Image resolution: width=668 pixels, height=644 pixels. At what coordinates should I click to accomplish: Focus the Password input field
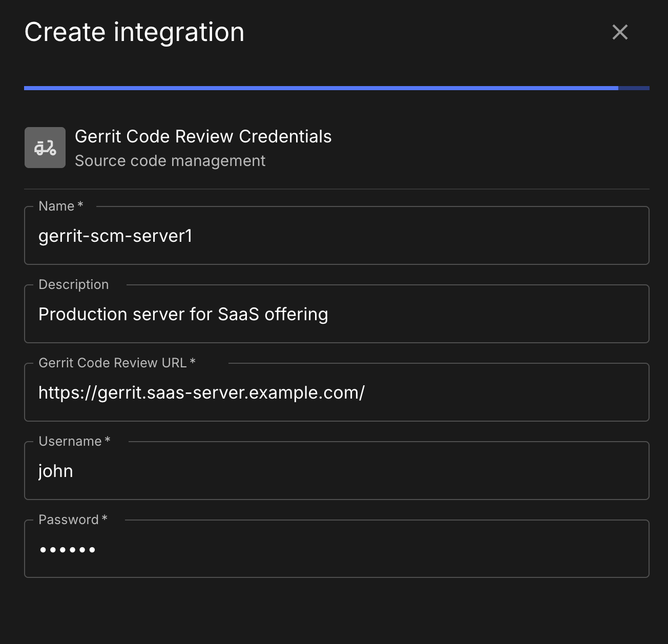336,549
